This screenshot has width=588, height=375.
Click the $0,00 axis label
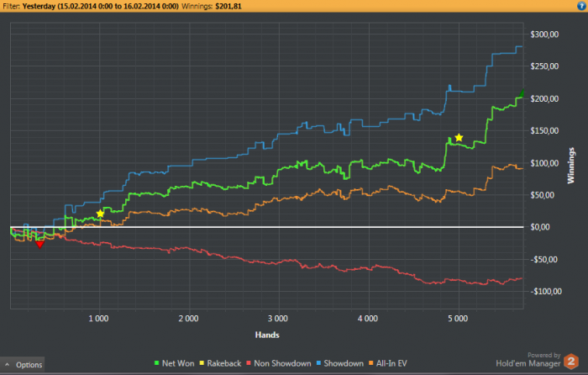[540, 227]
